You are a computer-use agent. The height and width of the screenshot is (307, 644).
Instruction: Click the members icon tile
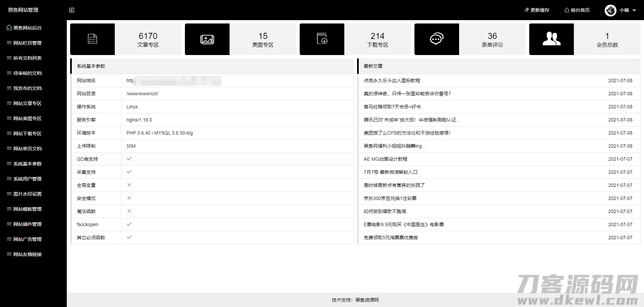(551, 39)
